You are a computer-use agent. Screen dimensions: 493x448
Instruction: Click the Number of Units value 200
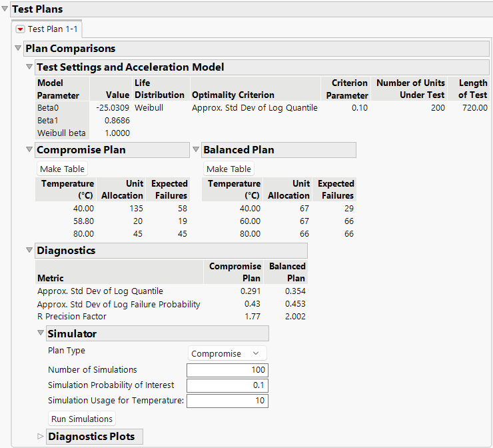point(438,108)
